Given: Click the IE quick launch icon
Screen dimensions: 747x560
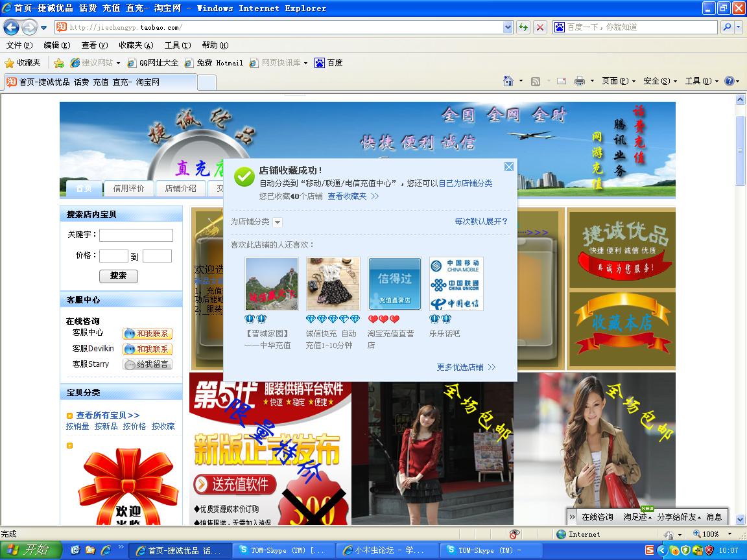Looking at the screenshot, I should pos(106,550).
